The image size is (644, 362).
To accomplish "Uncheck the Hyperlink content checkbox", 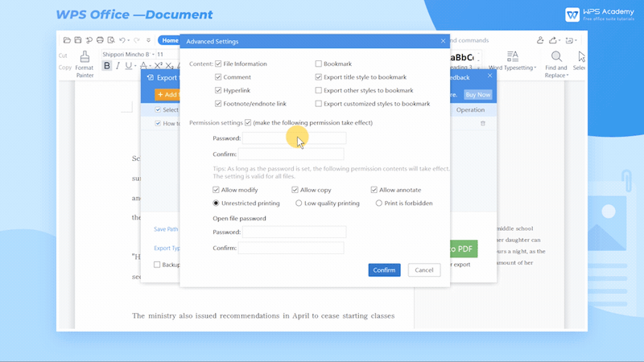I will [218, 90].
